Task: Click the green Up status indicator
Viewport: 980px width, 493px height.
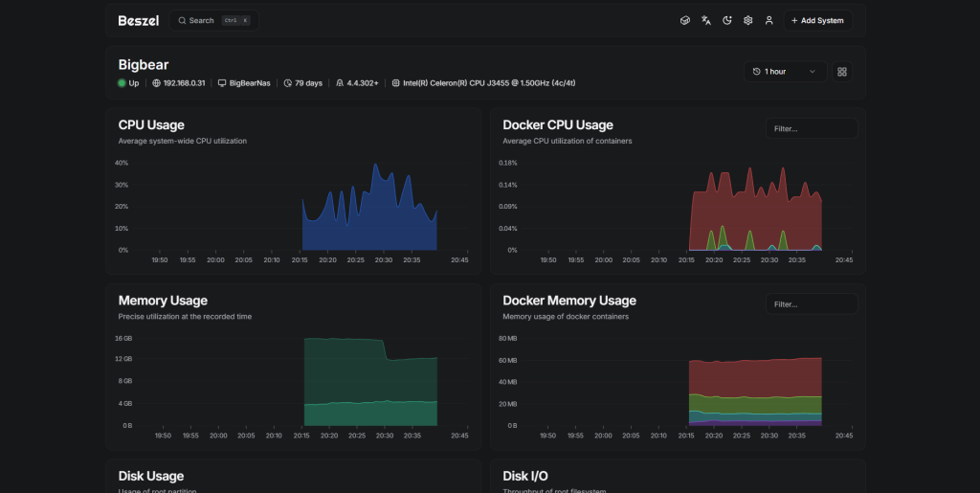Action: pyautogui.click(x=122, y=83)
